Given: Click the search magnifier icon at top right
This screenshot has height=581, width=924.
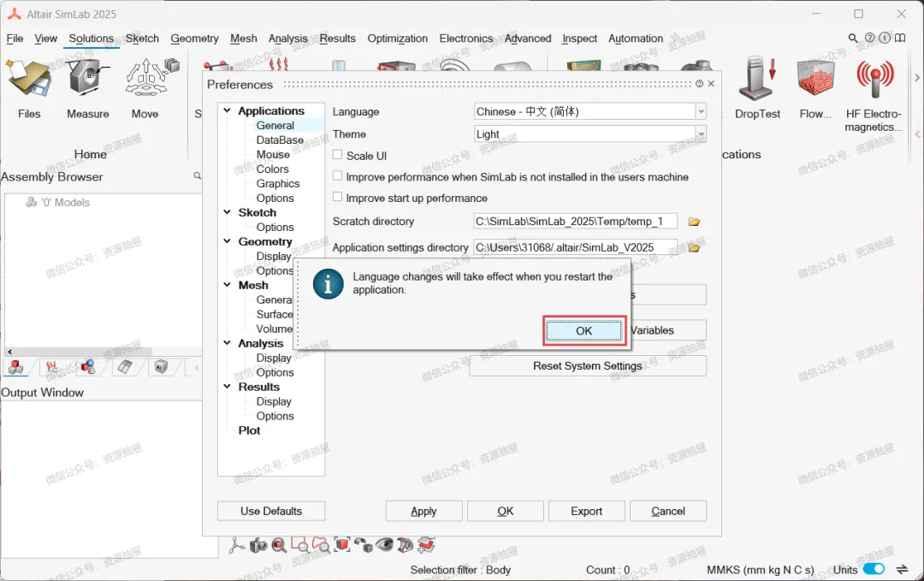Looking at the screenshot, I should click(853, 39).
